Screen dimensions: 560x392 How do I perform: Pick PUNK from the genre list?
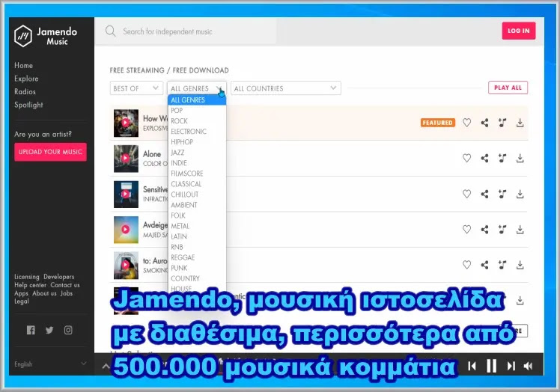(x=197, y=268)
